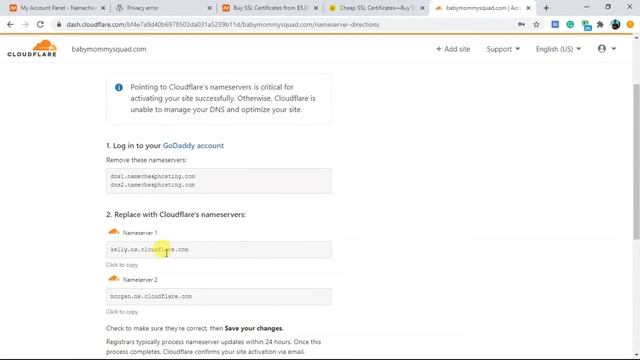
Task: Close the Buy SSL Certificates tab
Action: (x=316, y=8)
